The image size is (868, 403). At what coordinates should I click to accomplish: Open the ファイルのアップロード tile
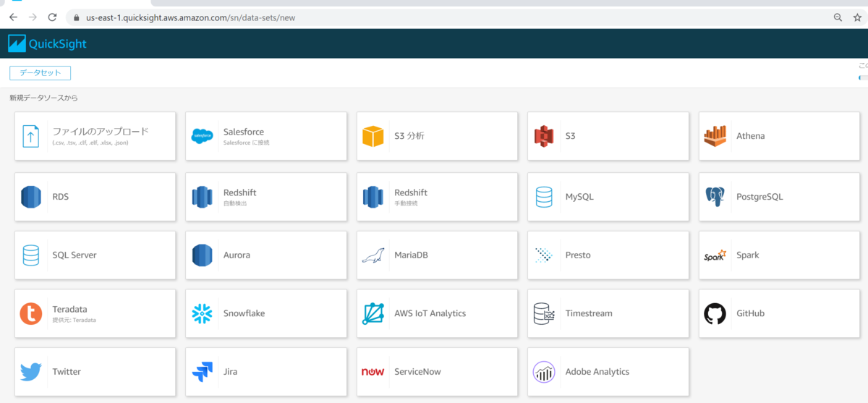click(x=95, y=136)
